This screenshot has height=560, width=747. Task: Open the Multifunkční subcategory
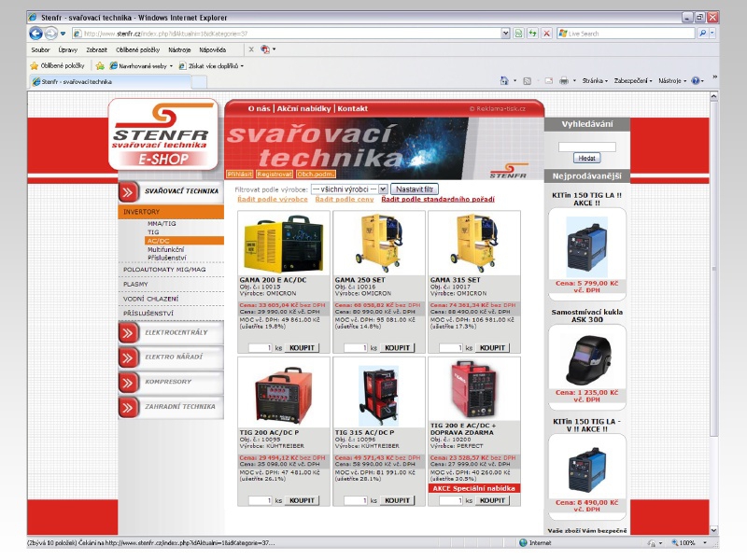point(166,249)
